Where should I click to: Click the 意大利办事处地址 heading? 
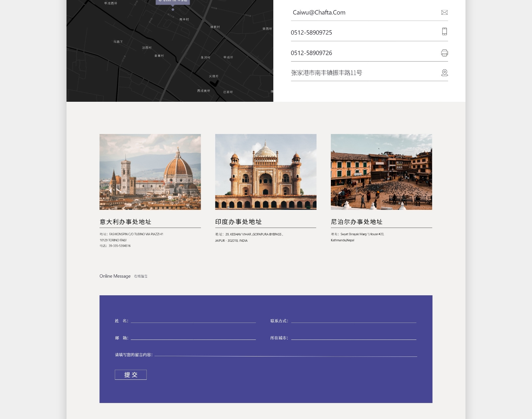click(x=125, y=222)
